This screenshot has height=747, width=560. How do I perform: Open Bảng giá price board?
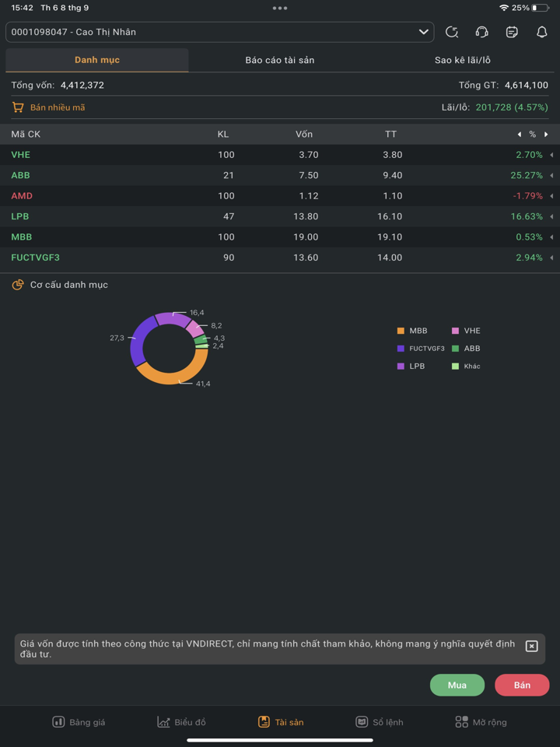(x=79, y=722)
